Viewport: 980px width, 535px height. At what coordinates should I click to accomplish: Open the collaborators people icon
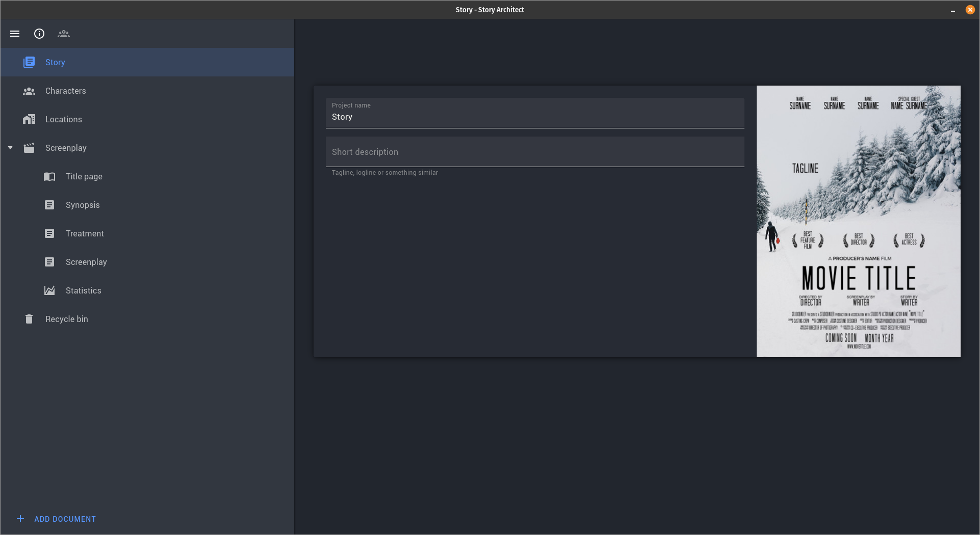pos(64,34)
